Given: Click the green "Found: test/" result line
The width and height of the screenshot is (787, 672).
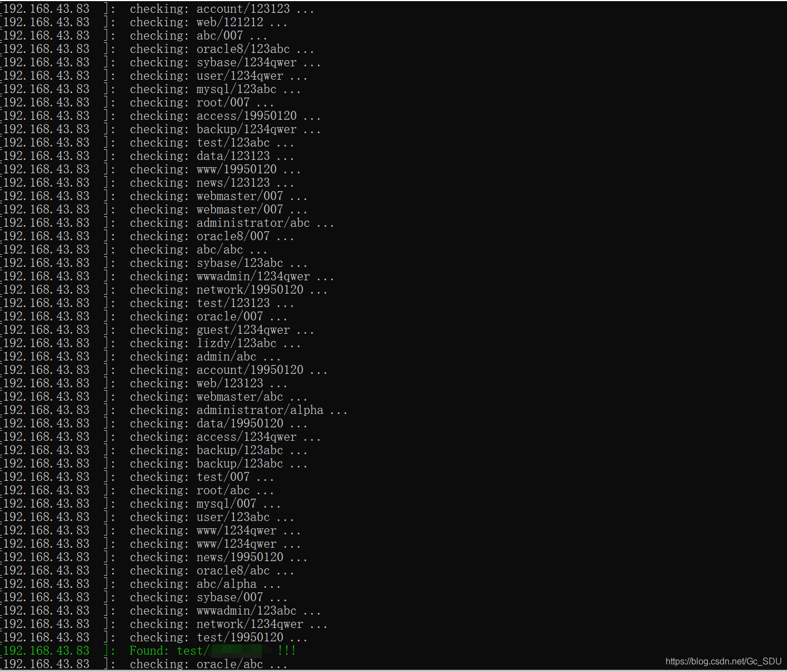Looking at the screenshot, I should [148, 650].
